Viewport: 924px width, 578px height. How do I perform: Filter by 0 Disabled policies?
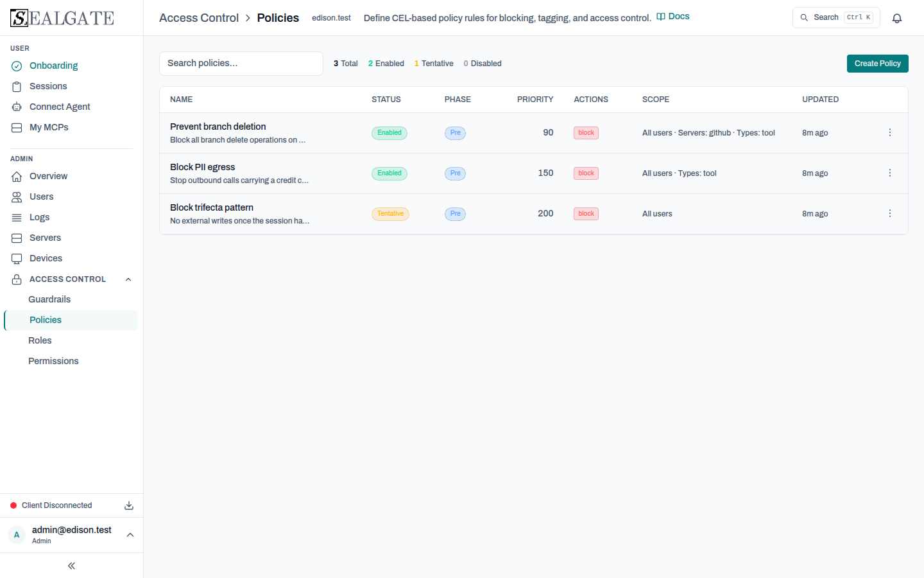pyautogui.click(x=483, y=64)
